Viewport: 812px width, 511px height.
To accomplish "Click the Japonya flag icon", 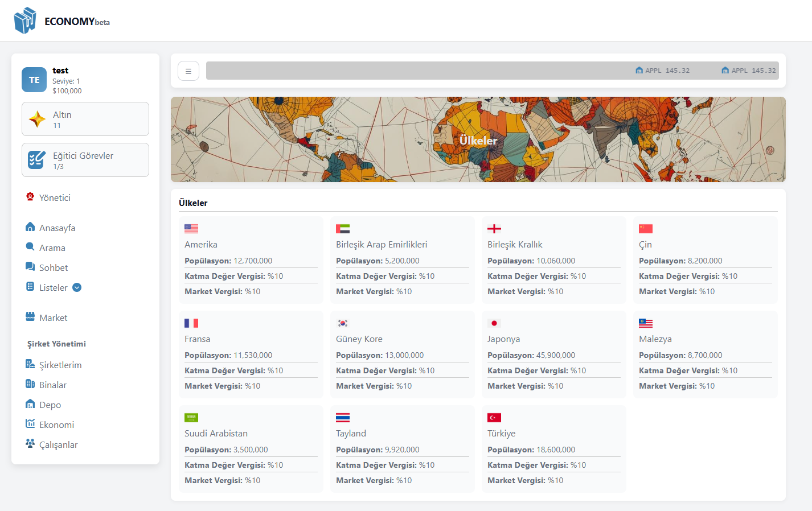I will [494, 323].
